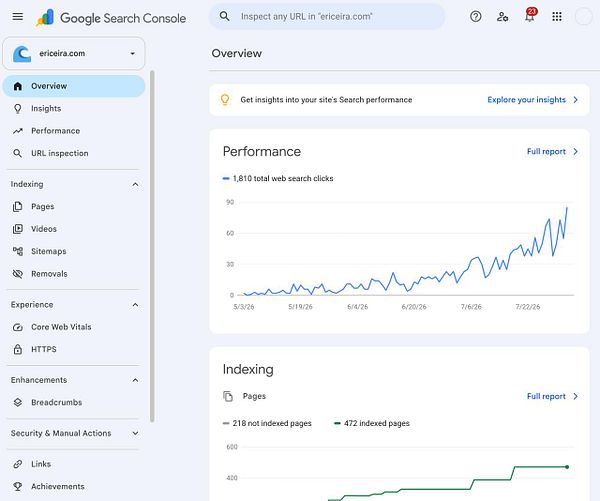Click the Performance card title
This screenshot has height=501, width=600.
coord(262,152)
